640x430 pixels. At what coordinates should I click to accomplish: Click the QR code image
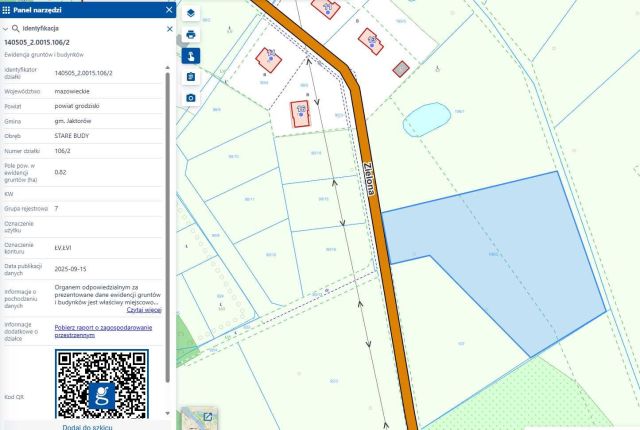pyautogui.click(x=102, y=383)
